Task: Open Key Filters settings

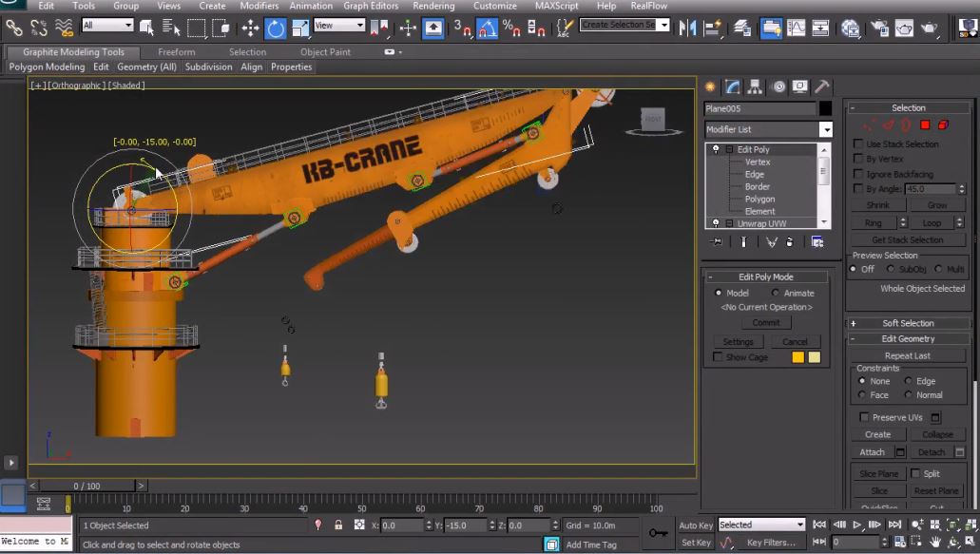Action: [771, 543]
